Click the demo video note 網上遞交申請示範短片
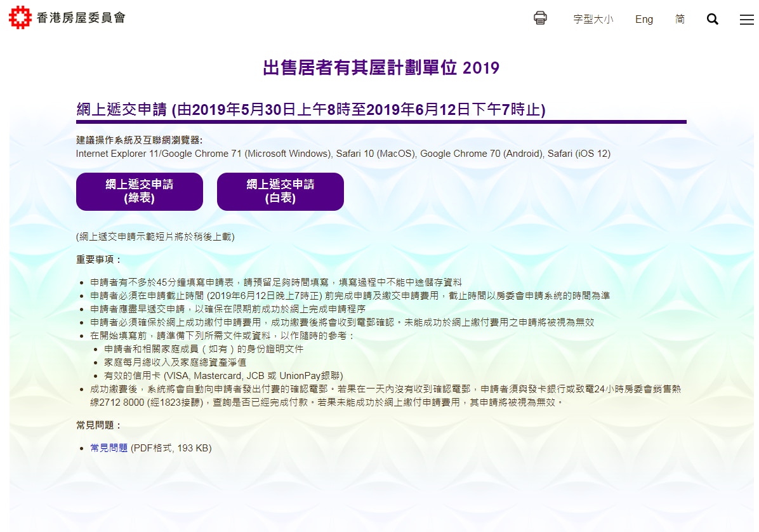The height and width of the screenshot is (532, 759). click(155, 237)
